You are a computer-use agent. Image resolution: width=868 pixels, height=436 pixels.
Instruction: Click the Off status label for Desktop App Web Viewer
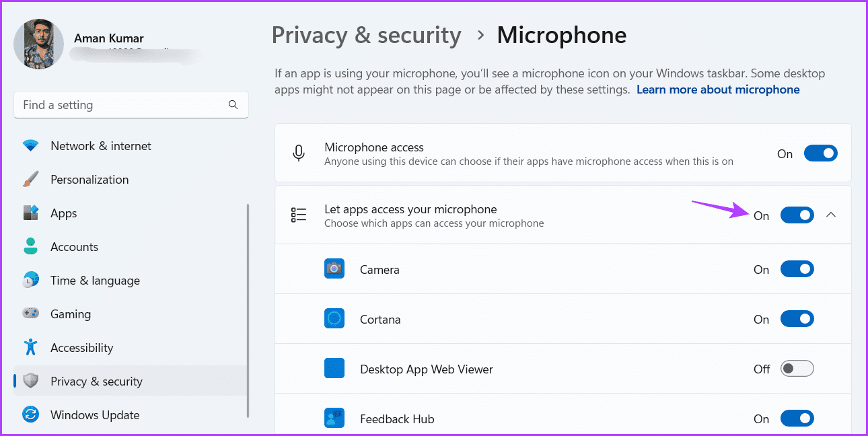point(762,369)
